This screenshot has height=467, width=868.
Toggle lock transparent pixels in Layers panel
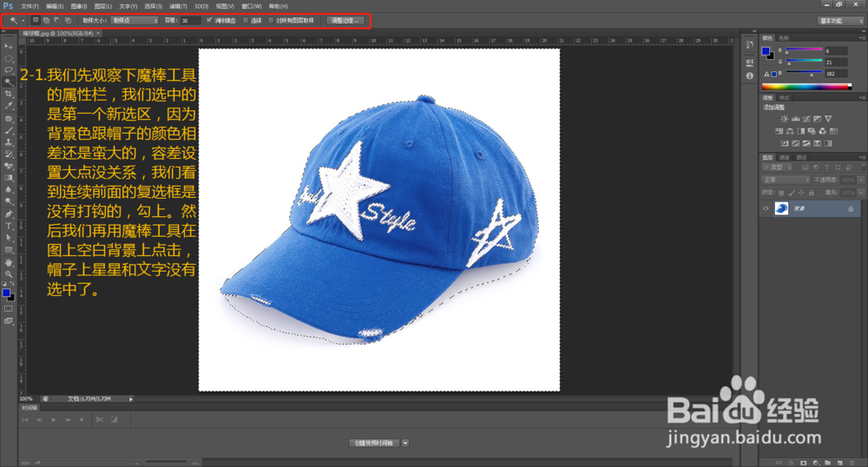pyautogui.click(x=781, y=193)
